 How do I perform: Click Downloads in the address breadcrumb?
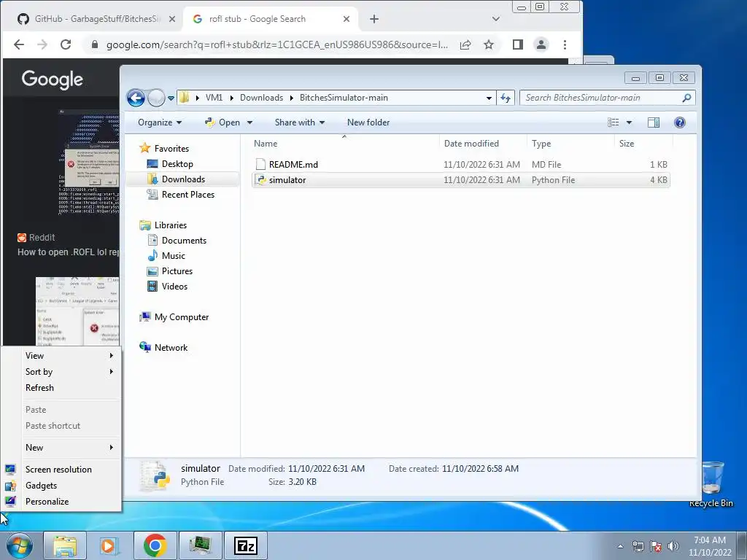262,98
